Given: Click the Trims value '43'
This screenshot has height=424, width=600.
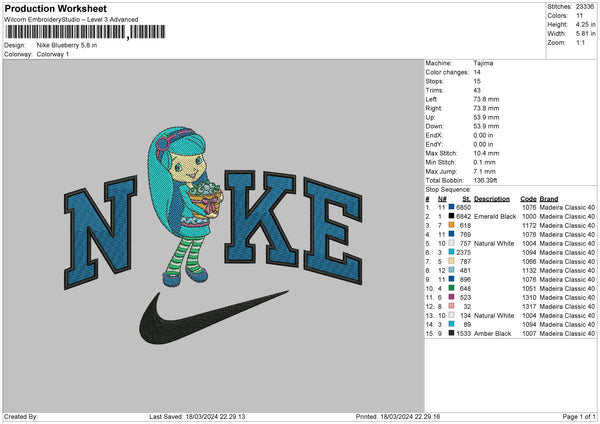Looking at the screenshot, I should 477,90.
